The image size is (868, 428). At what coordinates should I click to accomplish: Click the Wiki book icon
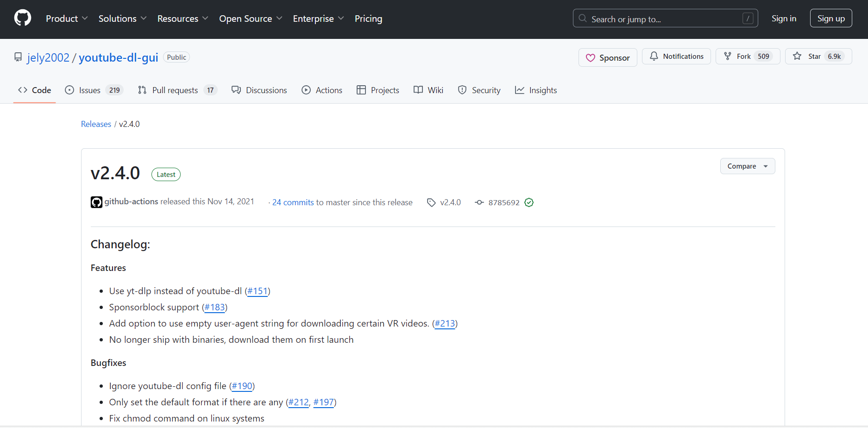tap(418, 90)
